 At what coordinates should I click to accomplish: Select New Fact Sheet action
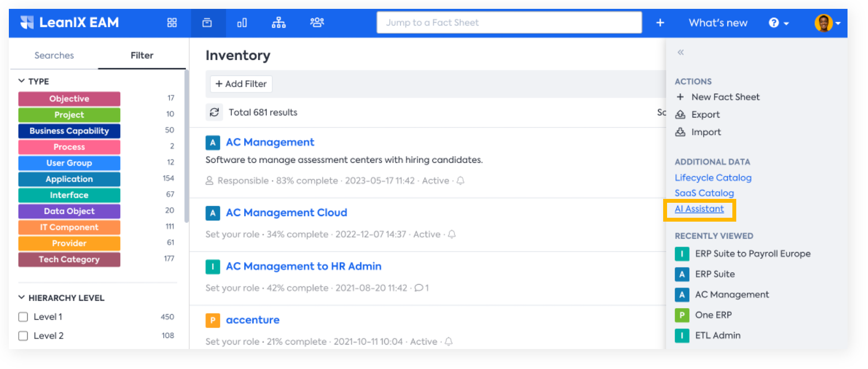[718, 97]
